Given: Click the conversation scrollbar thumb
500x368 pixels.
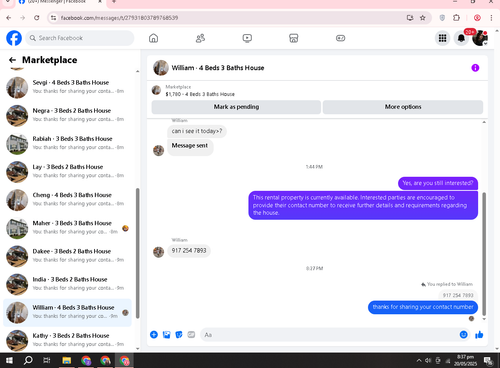Looking at the screenshot, I should click(x=484, y=254).
